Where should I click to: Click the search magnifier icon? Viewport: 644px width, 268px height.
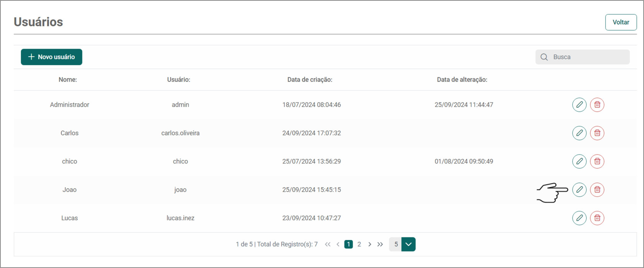(x=544, y=57)
